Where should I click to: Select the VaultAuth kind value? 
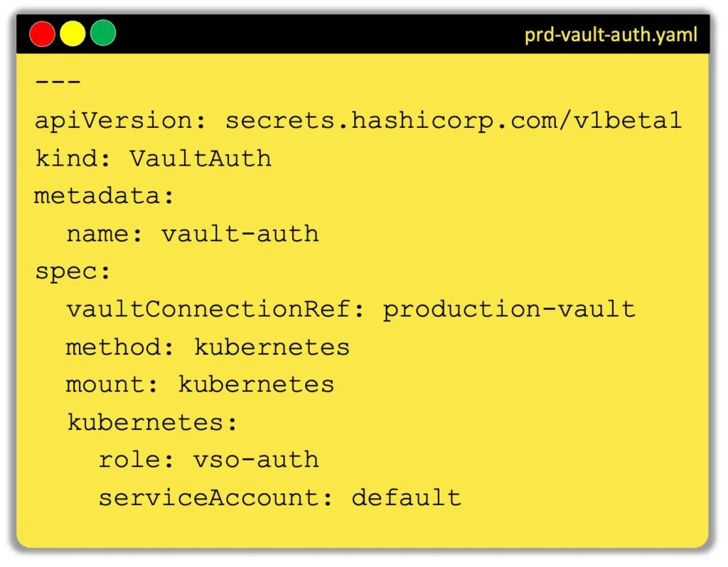pyautogui.click(x=200, y=158)
